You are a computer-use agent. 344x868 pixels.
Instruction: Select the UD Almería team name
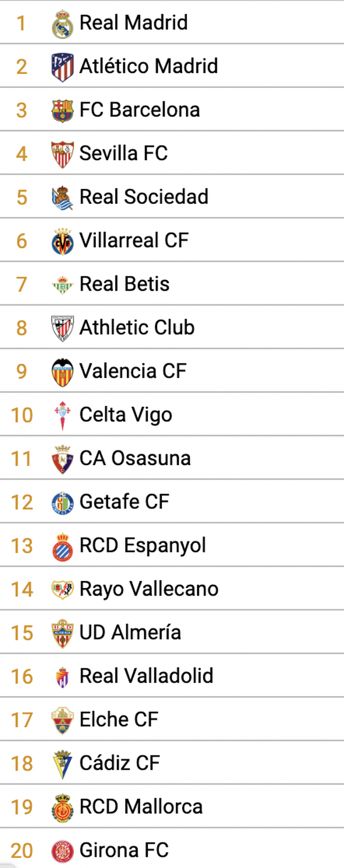coord(130,633)
